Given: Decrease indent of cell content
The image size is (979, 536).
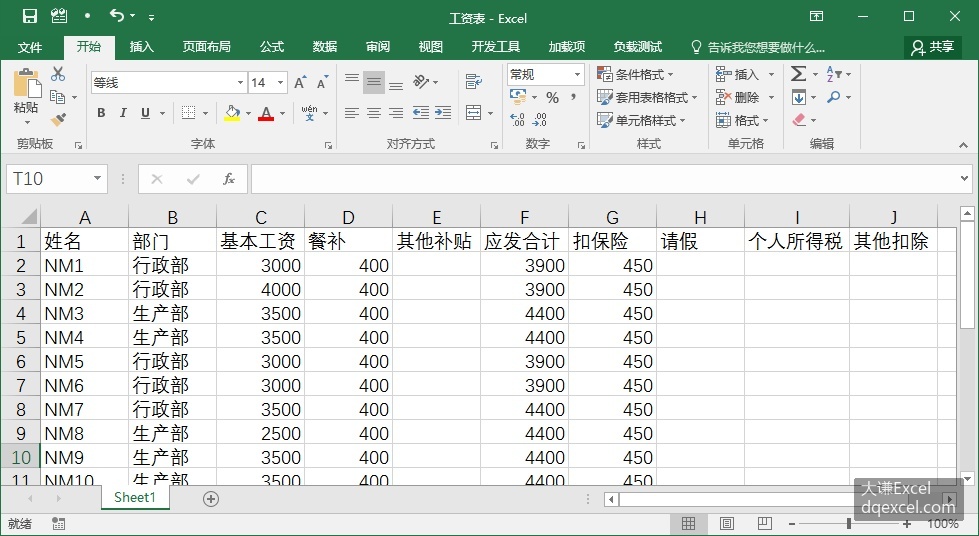Looking at the screenshot, I should (x=421, y=112).
